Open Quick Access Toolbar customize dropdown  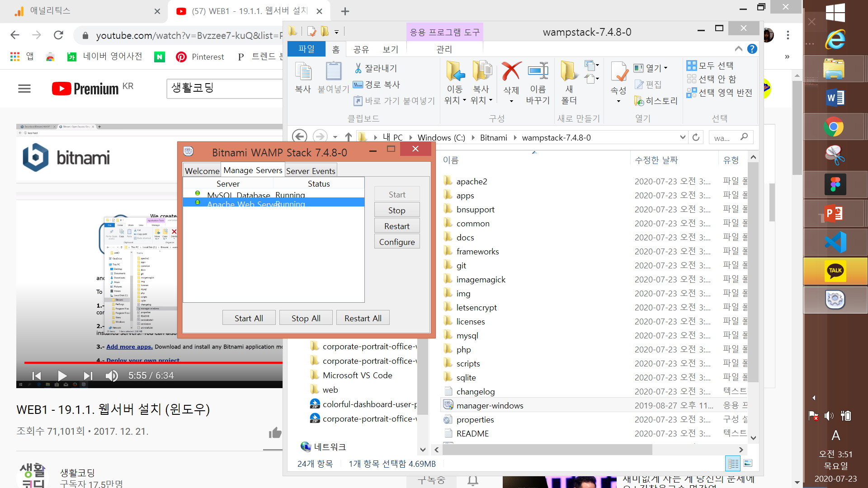[x=336, y=32]
